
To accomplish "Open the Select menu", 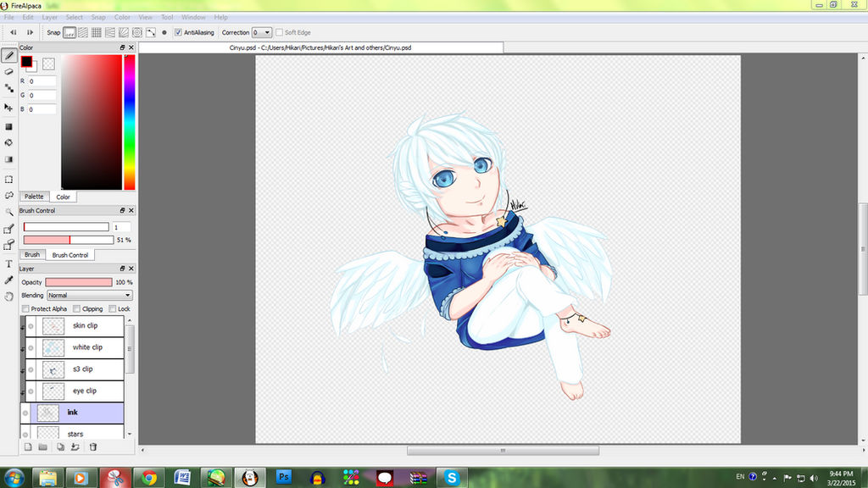I will point(75,17).
